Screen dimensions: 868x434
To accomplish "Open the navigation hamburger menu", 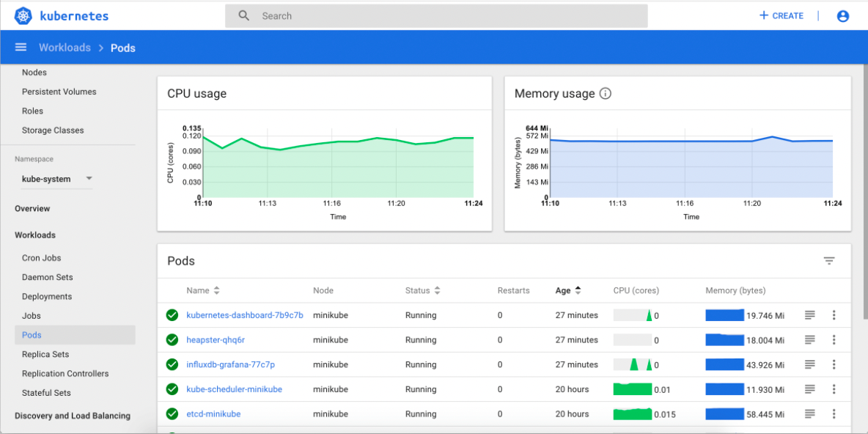I will pyautogui.click(x=20, y=47).
